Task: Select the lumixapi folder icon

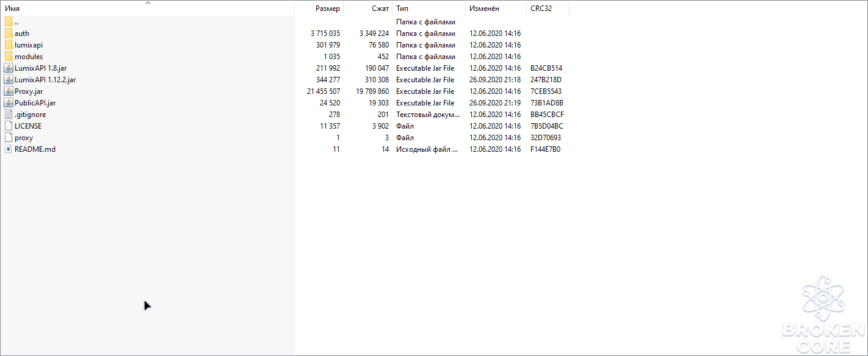Action: [x=9, y=45]
